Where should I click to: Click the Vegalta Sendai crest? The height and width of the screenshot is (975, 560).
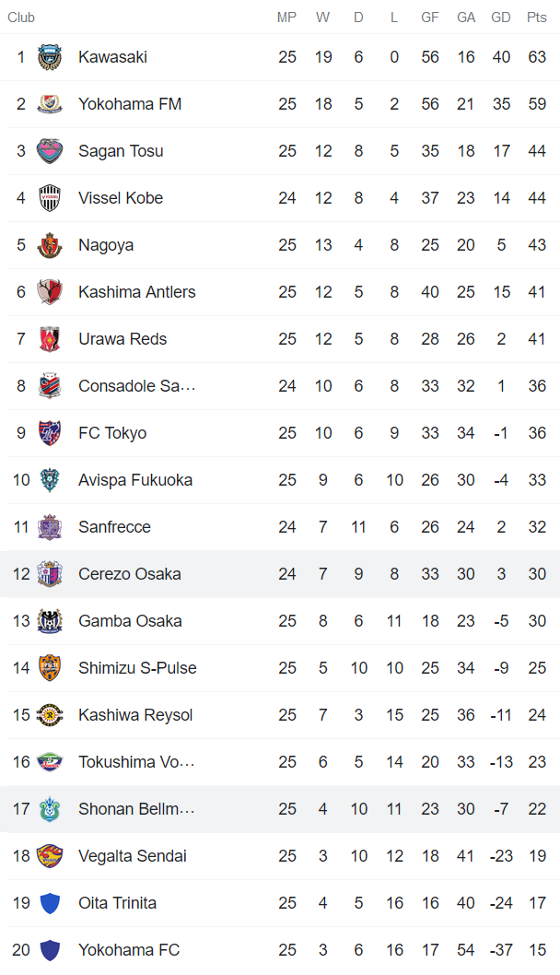51,855
